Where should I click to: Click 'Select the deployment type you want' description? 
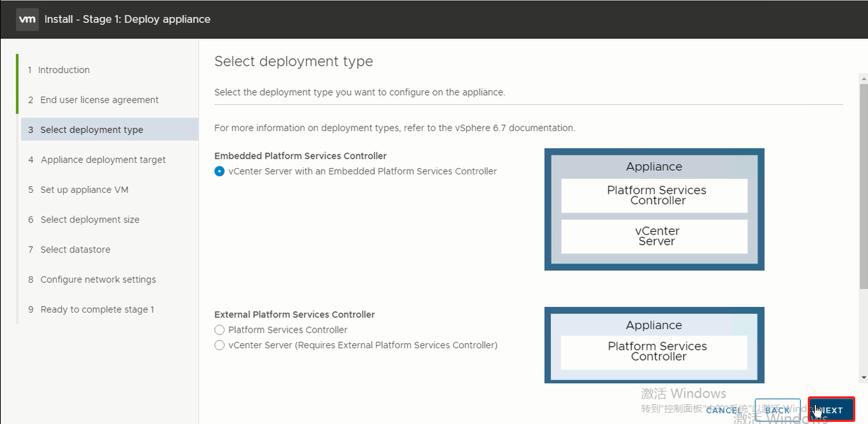point(360,92)
